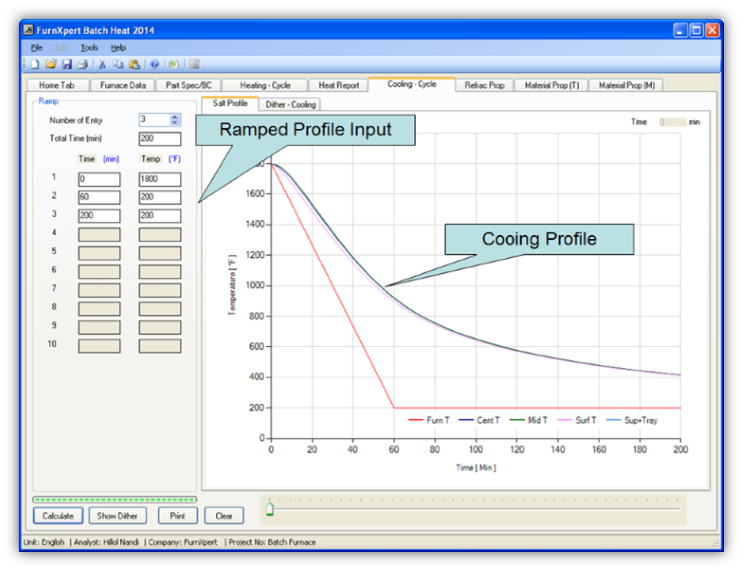
Task: Increase Number of Entry with up arrow
Action: [175, 117]
